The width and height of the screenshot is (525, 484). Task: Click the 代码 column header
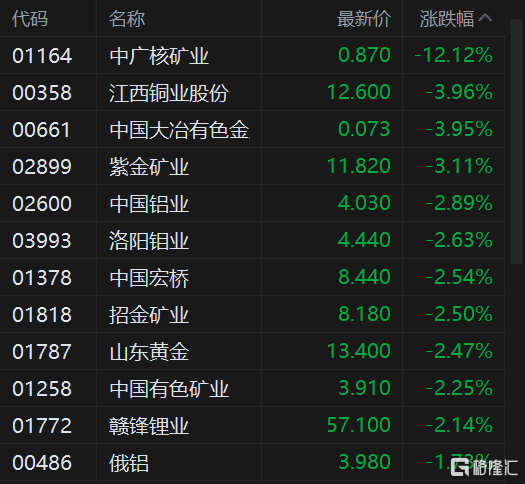point(30,18)
